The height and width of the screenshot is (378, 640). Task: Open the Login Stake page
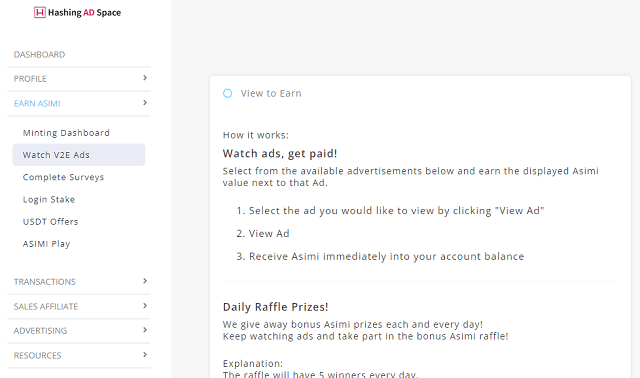point(49,200)
